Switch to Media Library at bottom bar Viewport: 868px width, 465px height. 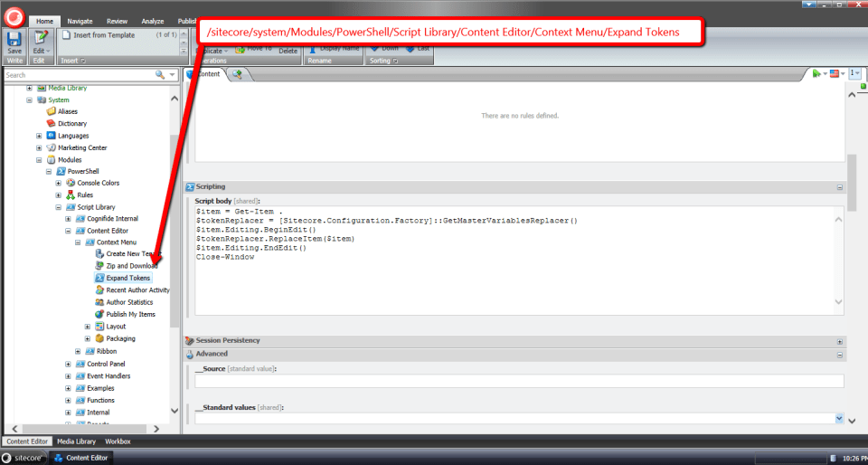click(x=76, y=441)
